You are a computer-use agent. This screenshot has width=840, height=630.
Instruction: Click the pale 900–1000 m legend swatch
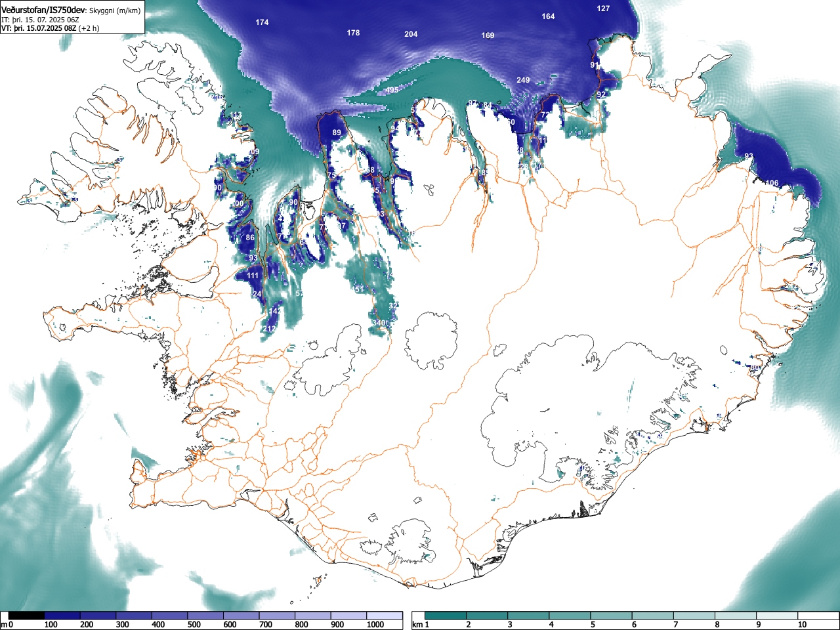pos(348,616)
